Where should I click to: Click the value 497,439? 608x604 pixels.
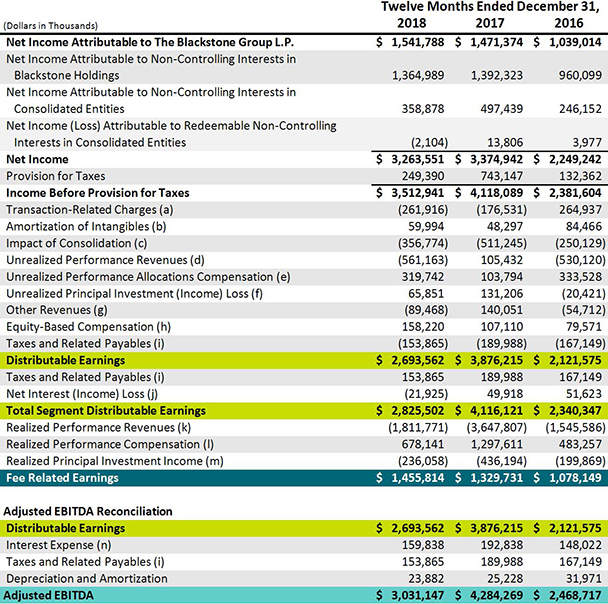click(x=501, y=109)
